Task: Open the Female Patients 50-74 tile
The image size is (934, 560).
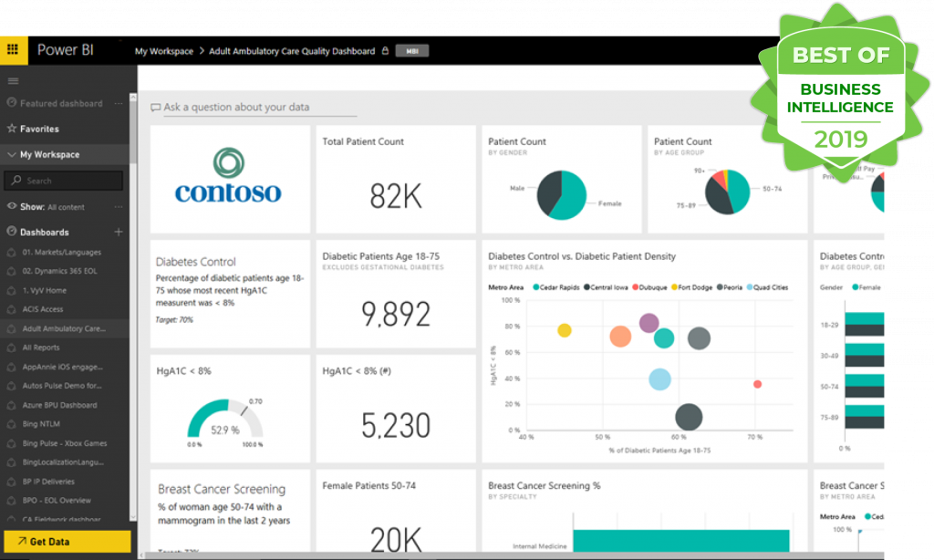Action: [x=396, y=511]
